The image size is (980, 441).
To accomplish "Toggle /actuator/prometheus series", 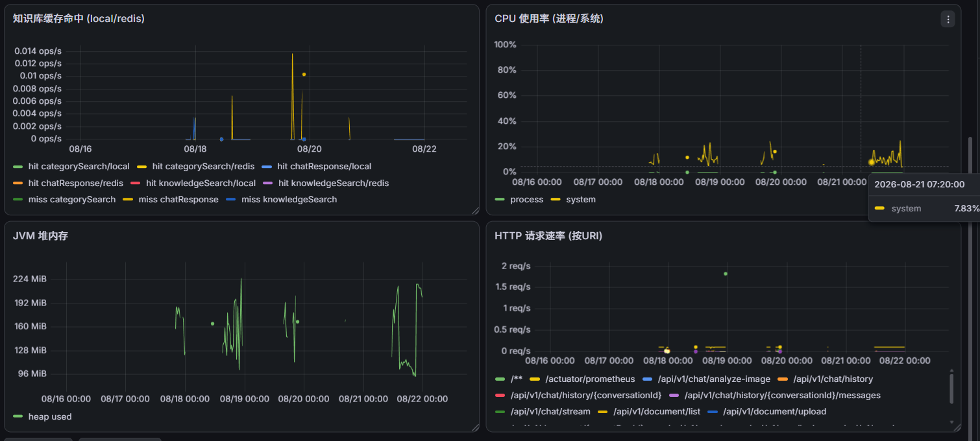I will point(590,379).
